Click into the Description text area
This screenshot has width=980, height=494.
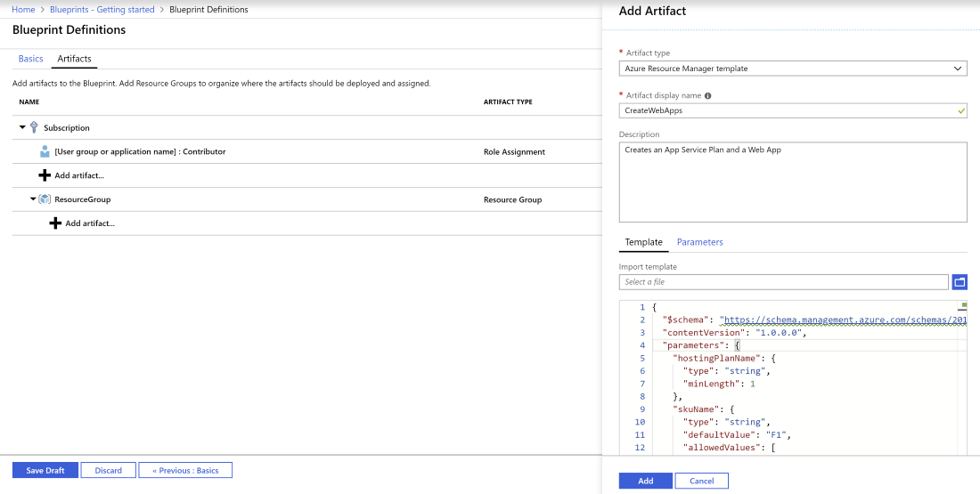792,182
